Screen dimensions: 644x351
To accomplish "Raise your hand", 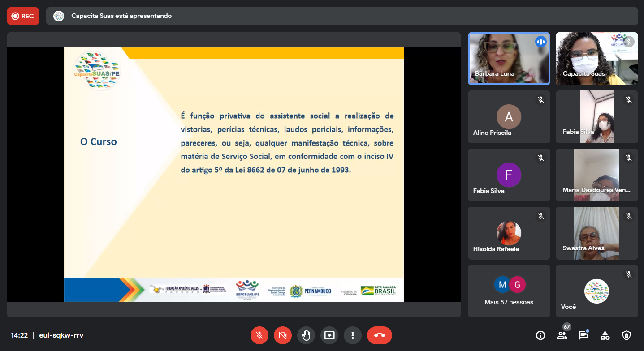I will (306, 335).
